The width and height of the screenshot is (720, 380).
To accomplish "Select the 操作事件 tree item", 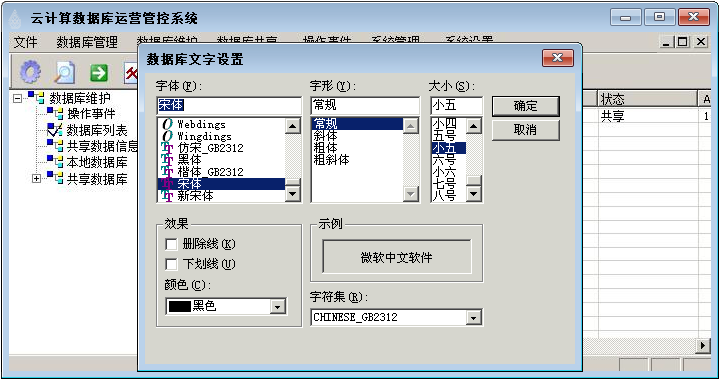I will point(91,113).
